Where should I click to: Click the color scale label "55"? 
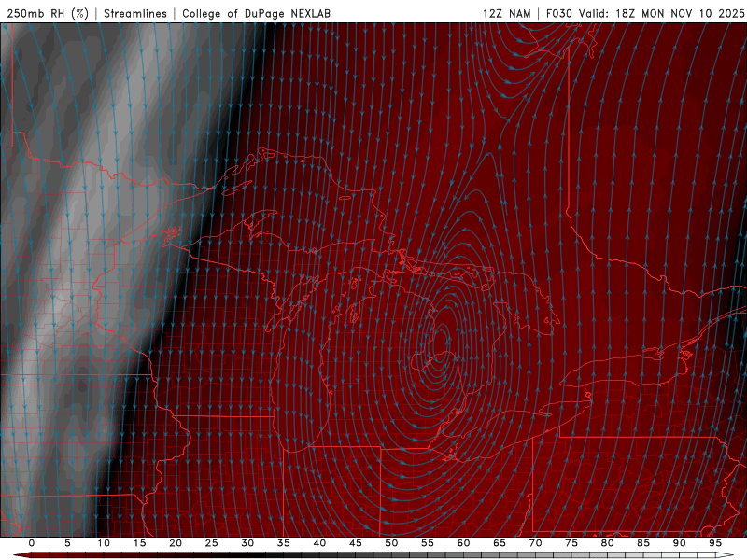[428, 543]
